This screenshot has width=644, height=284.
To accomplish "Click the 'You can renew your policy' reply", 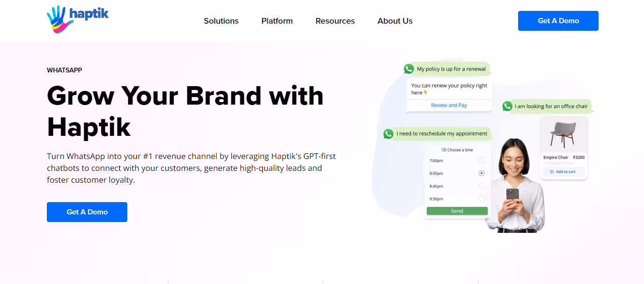I will click(x=449, y=89).
